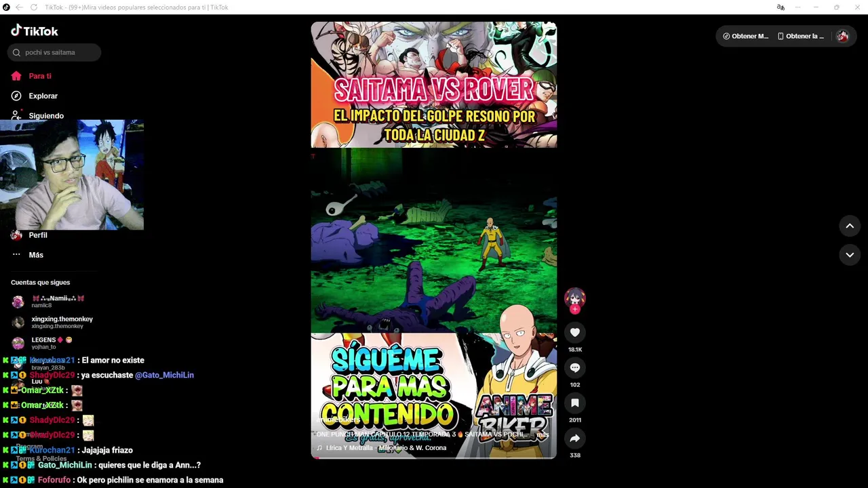Click the 18.1K likes count
The height and width of the screenshot is (488, 868).
575,350
